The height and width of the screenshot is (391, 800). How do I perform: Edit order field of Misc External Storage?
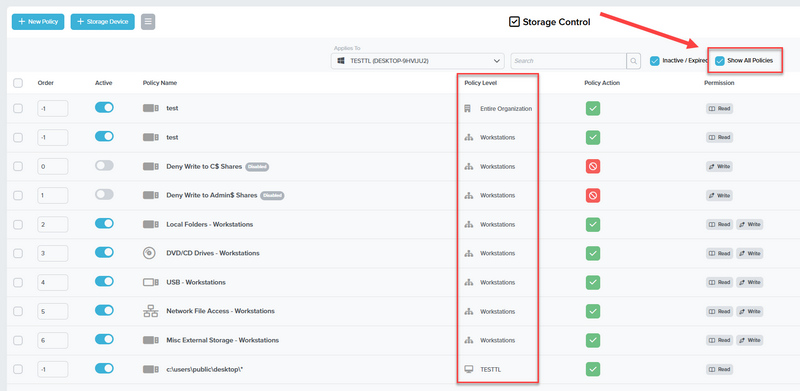pos(53,340)
